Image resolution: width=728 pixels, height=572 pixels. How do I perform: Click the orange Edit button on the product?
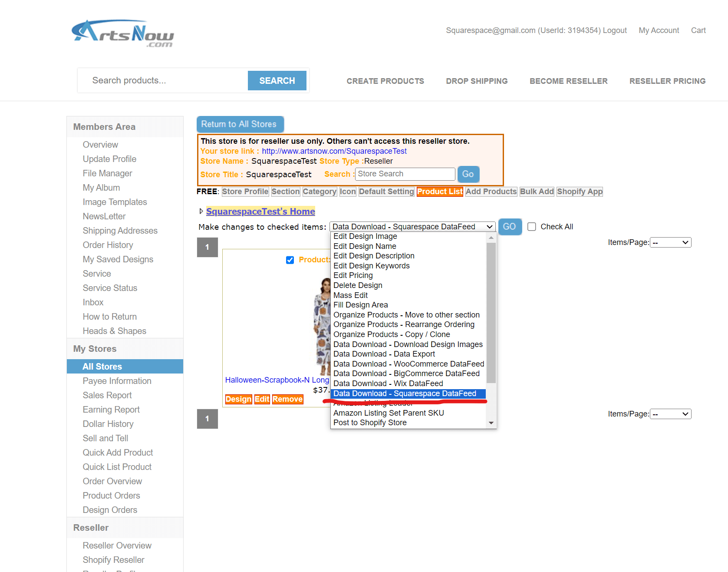[262, 399]
